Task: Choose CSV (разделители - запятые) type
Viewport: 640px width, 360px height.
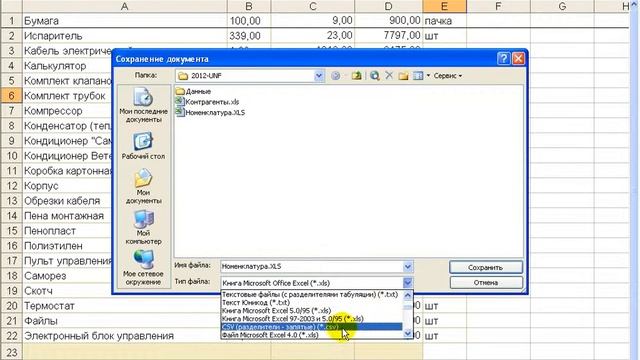Action: pyautogui.click(x=311, y=327)
